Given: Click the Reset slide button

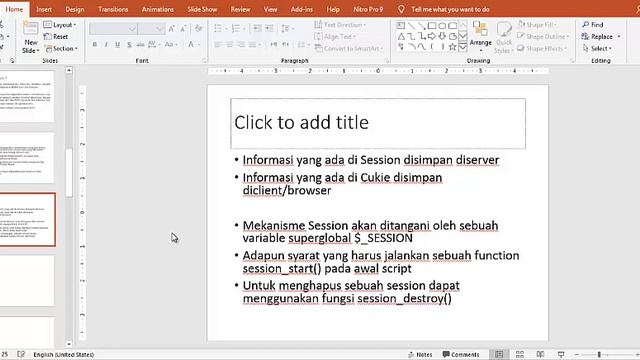Looking at the screenshot, I should [56, 37].
